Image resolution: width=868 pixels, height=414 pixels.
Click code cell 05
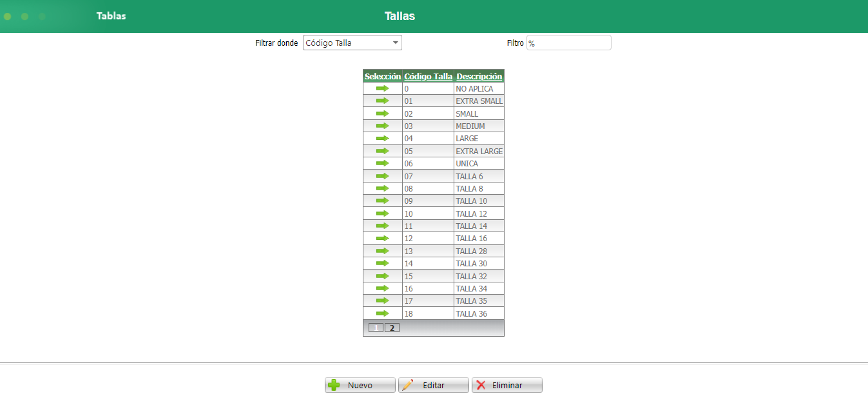pos(428,152)
